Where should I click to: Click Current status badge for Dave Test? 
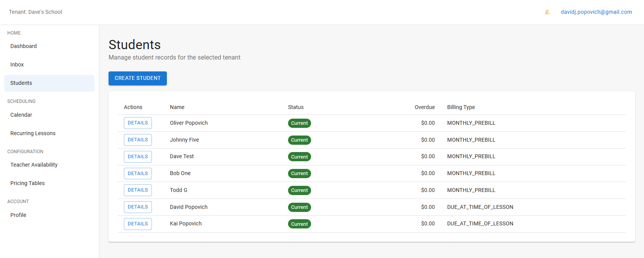point(300,157)
